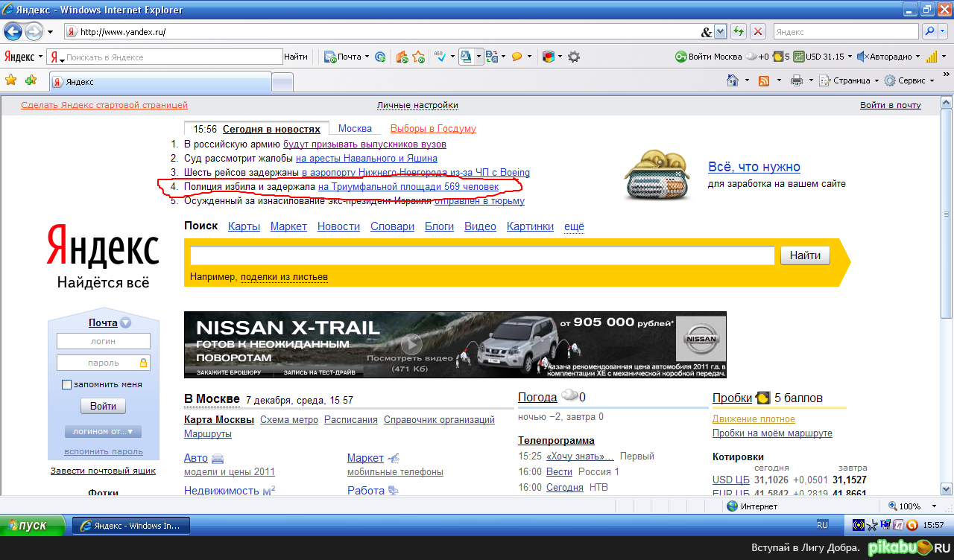Open the Маркет search tab
The height and width of the screenshot is (560, 954).
coord(288,226)
